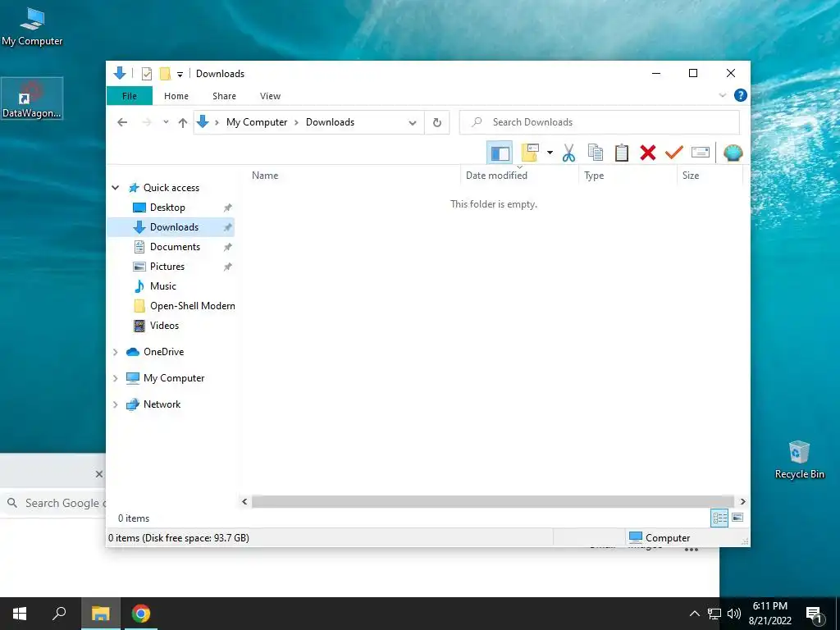
Task: Sort by Size column header
Action: pos(690,176)
